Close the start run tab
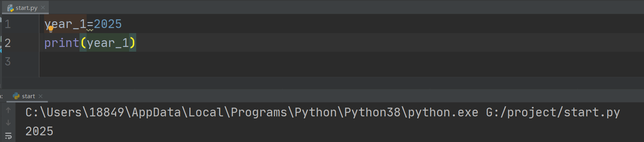This screenshot has width=644, height=142. 41,96
